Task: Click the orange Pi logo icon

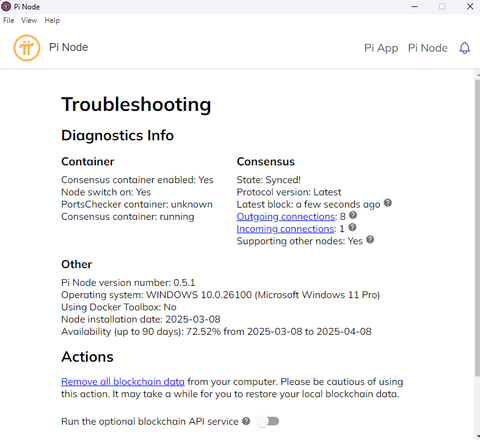Action: (x=27, y=48)
